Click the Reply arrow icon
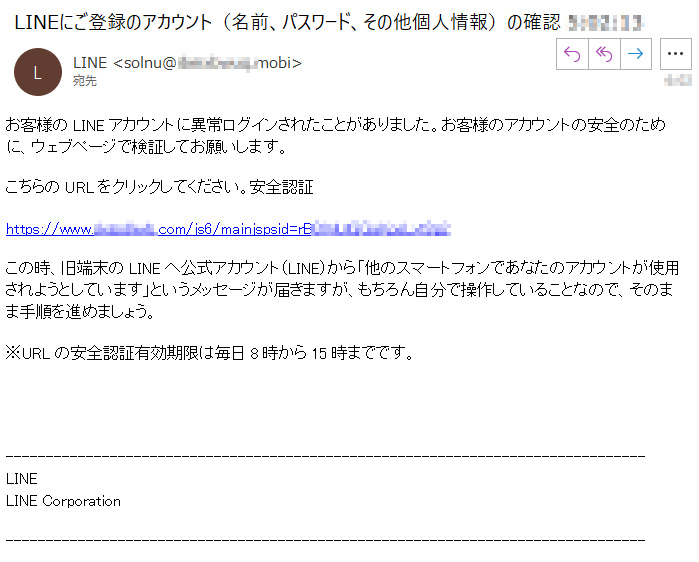The image size is (699, 562). pyautogui.click(x=572, y=54)
